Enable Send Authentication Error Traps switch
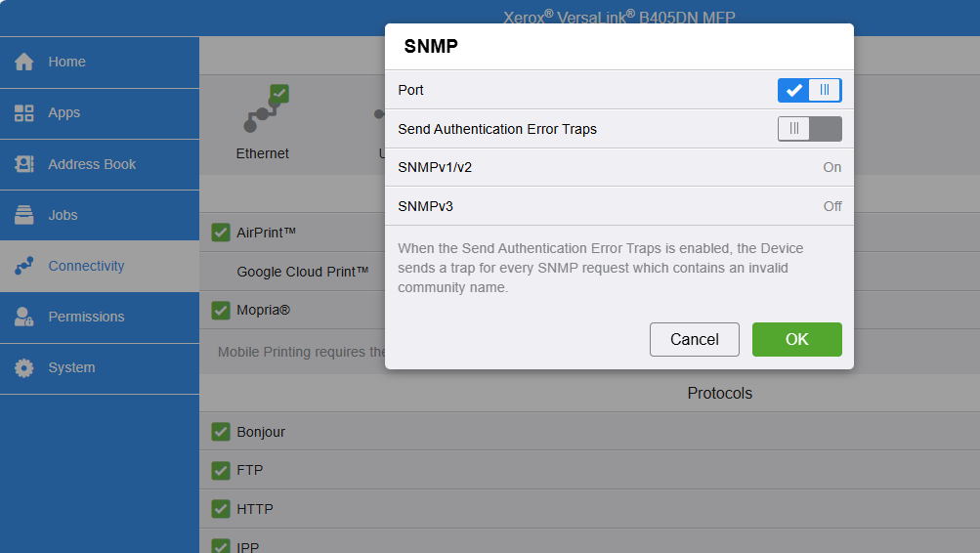Image resolution: width=980 pixels, height=553 pixels. point(809,129)
